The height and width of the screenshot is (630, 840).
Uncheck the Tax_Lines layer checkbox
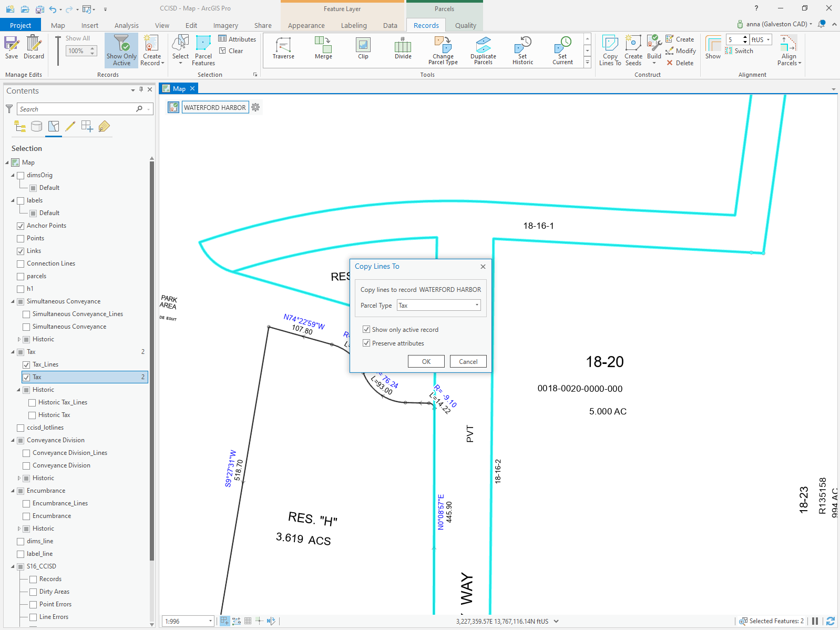point(26,364)
